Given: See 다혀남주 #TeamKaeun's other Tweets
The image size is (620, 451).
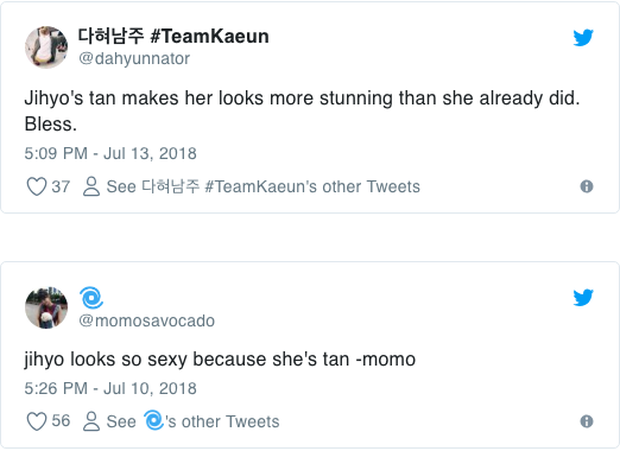Looking at the screenshot, I should coord(263,187).
